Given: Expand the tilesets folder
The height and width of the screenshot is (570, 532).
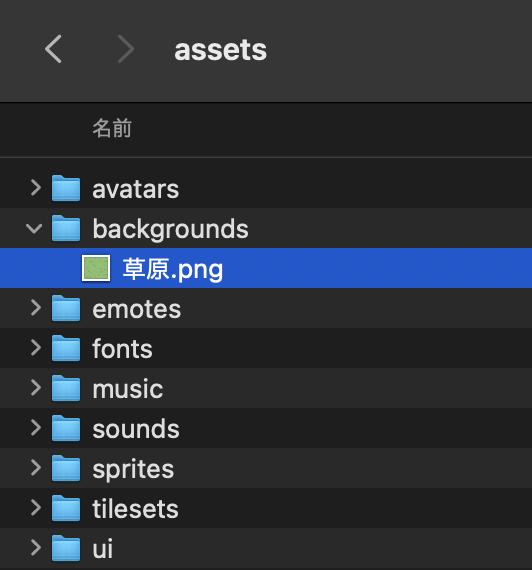Looking at the screenshot, I should coord(36,508).
